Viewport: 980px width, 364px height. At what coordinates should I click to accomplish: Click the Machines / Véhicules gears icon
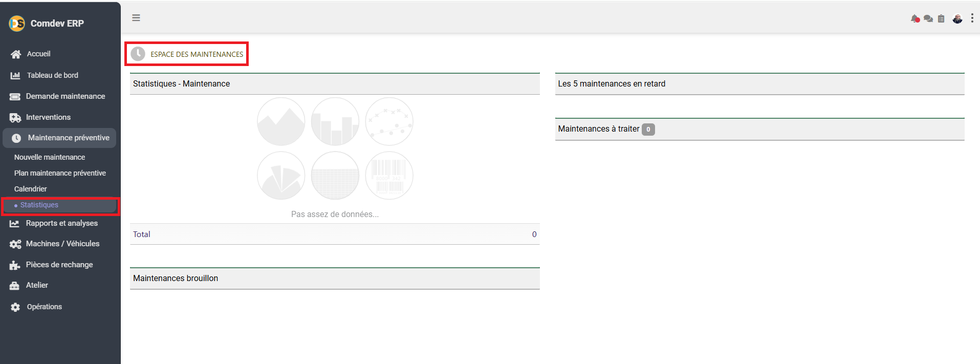click(x=15, y=244)
